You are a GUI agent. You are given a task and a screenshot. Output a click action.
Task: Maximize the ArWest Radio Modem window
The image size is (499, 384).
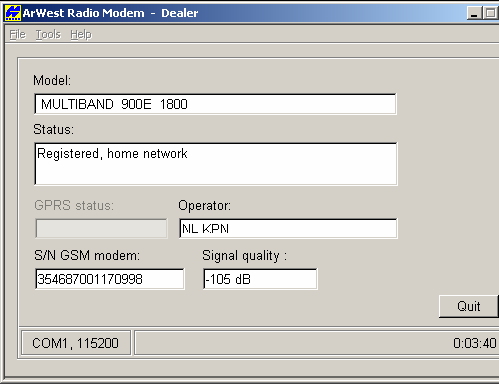(490, 13)
